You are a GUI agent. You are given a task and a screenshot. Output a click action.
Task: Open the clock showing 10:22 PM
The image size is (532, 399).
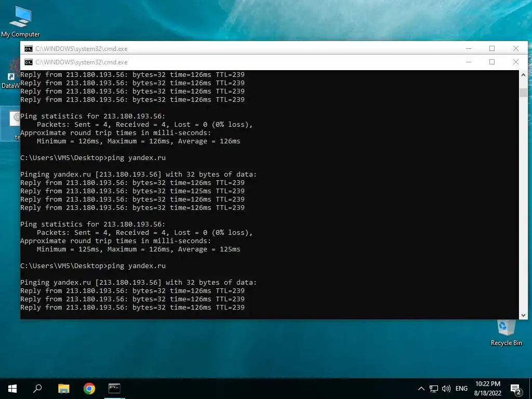tap(487, 389)
